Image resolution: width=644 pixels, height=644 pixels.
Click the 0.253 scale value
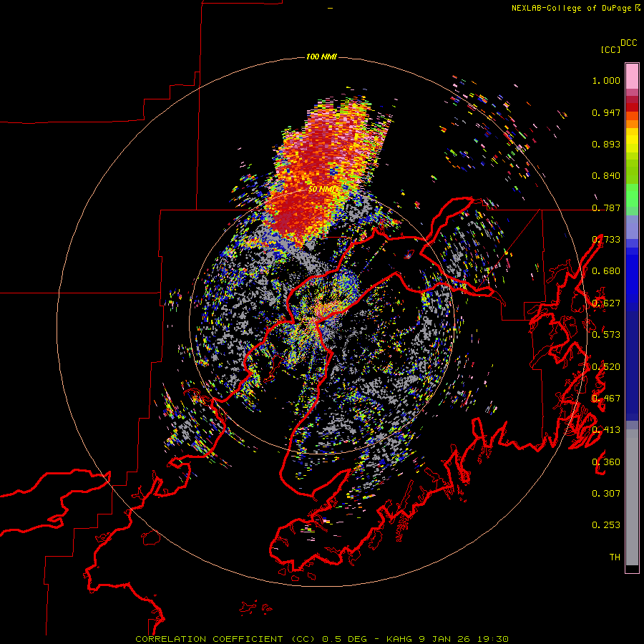pos(606,525)
